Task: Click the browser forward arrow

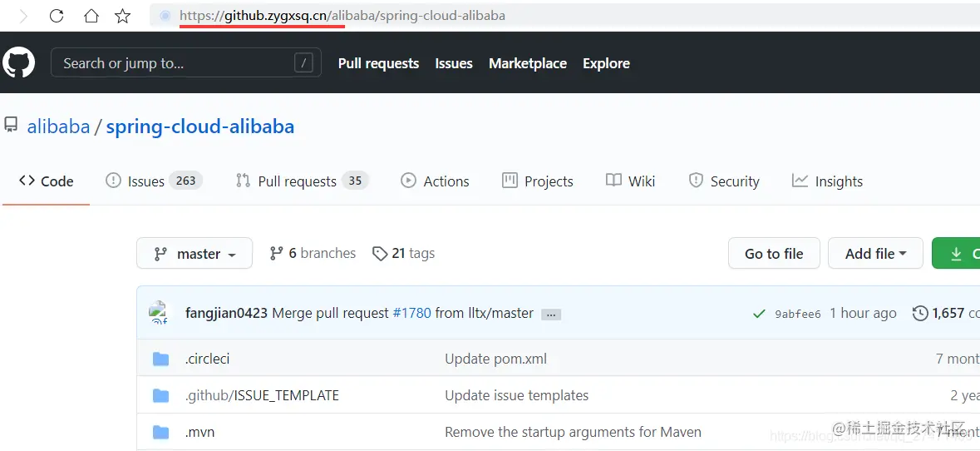Action: 24,17
